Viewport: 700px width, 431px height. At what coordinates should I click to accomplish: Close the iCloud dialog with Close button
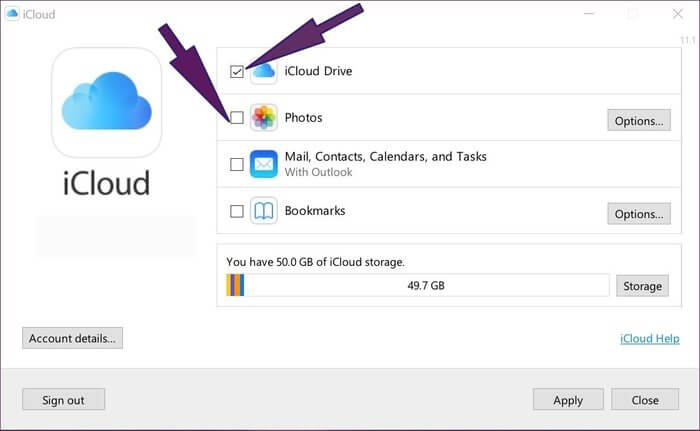645,400
